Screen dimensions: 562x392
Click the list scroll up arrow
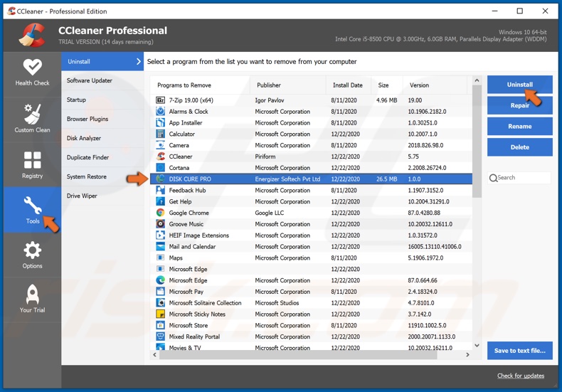[x=477, y=80]
